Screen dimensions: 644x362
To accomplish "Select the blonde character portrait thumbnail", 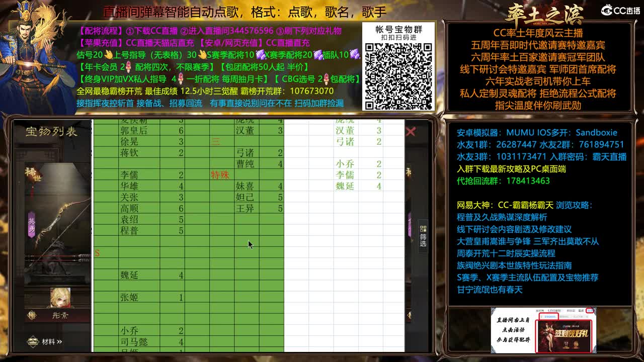I will (x=60, y=298).
